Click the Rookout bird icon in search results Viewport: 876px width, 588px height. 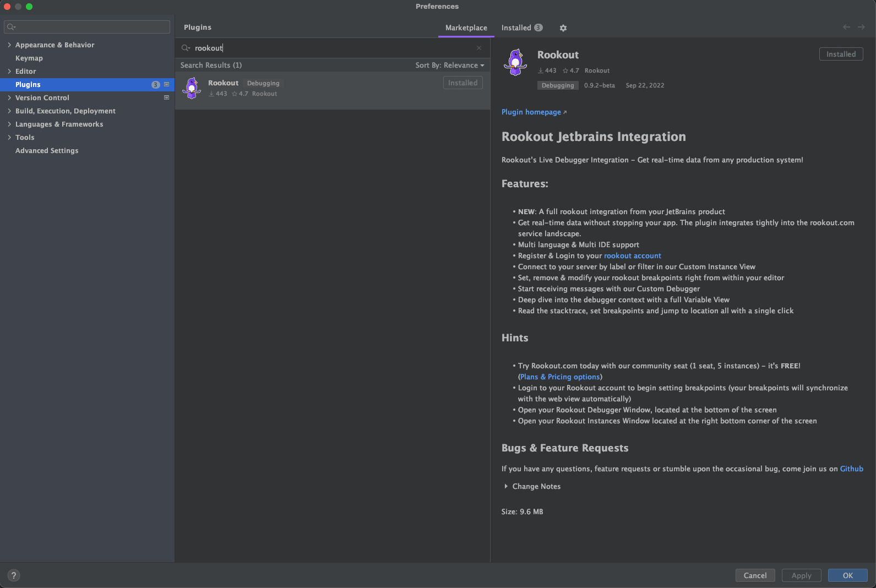[192, 88]
